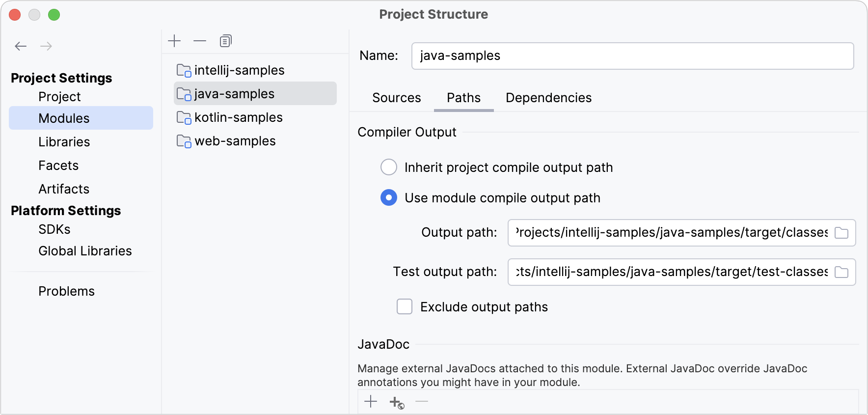Open folder browser for Test output path

point(842,272)
